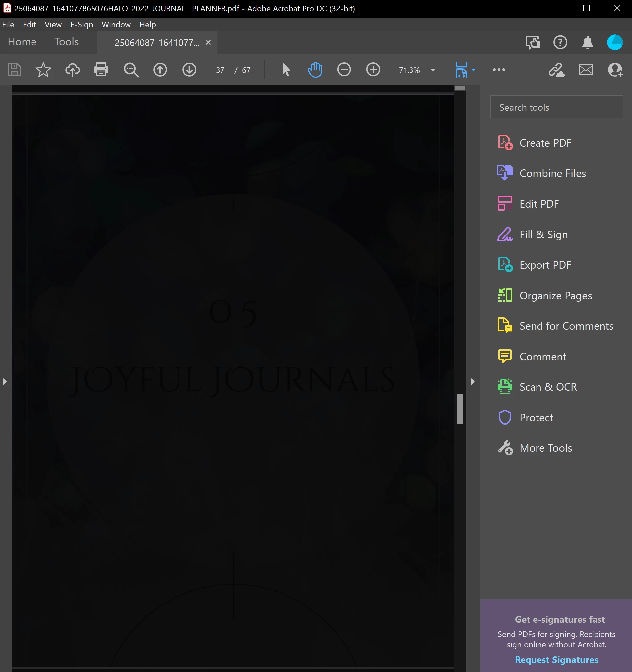Click the 71.3% zoom value field

pyautogui.click(x=410, y=70)
